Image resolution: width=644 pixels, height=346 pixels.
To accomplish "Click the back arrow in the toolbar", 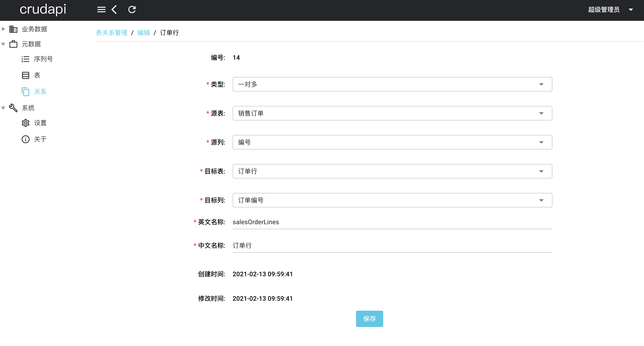I will pos(114,10).
